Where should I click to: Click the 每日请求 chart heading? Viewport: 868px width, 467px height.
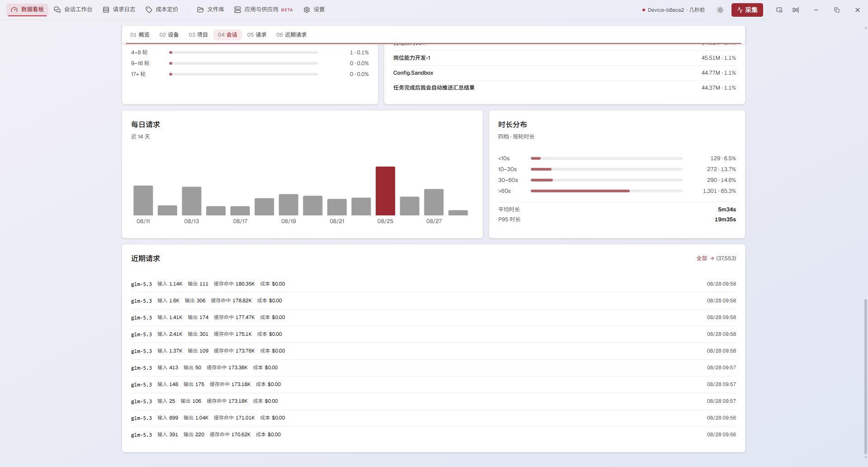146,124
